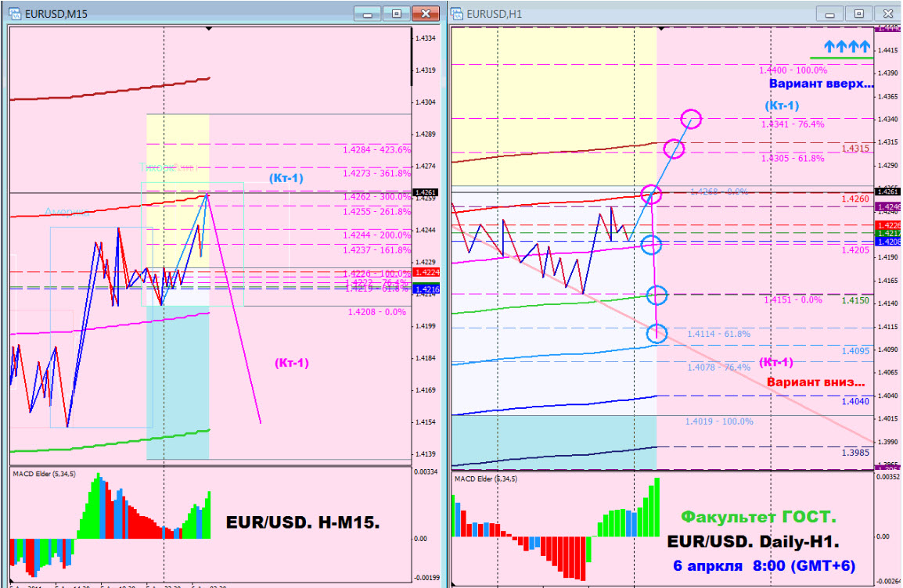Click the four blue up arrows in H1 chart
Viewport: 903px width, 588px height.
847,47
